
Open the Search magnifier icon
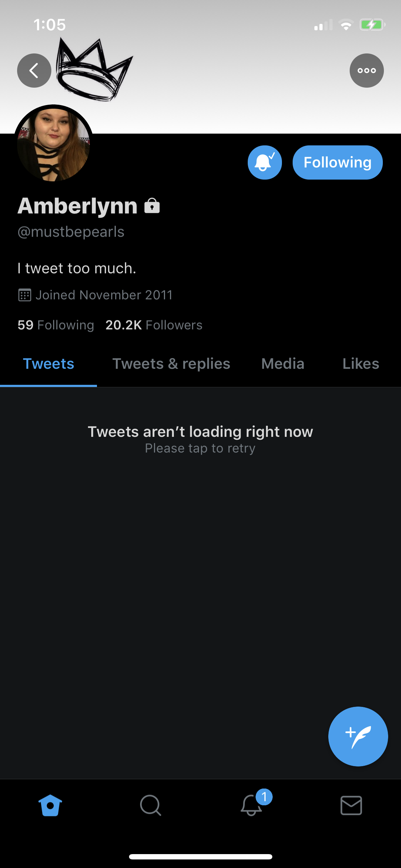[150, 805]
